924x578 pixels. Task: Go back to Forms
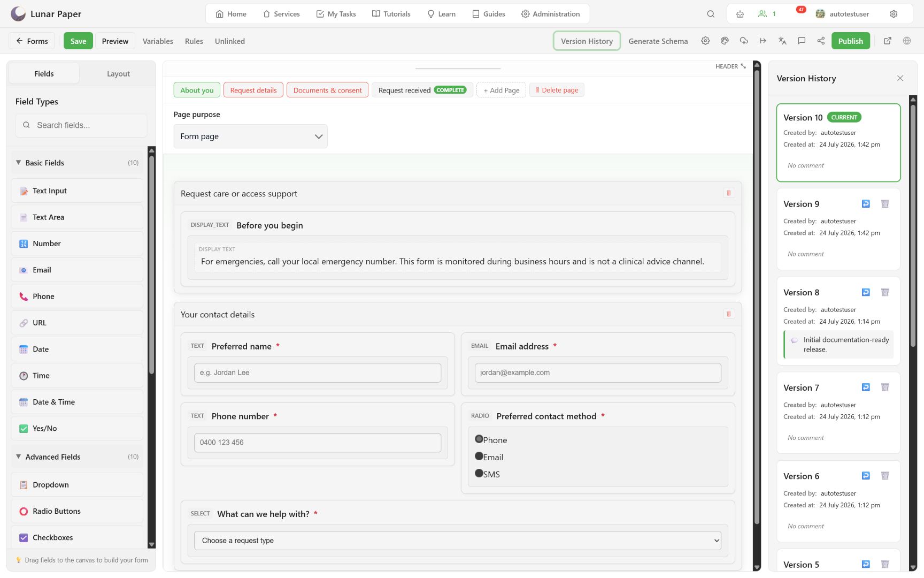32,41
